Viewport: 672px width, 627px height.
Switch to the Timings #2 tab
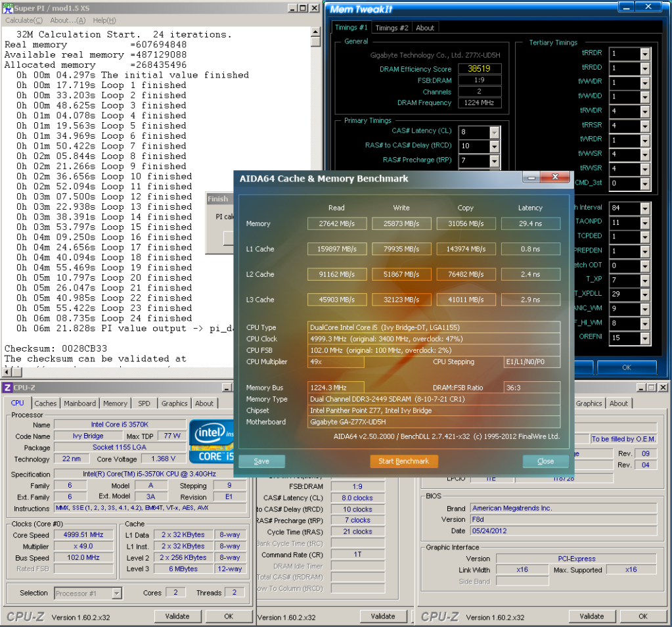[x=392, y=28]
